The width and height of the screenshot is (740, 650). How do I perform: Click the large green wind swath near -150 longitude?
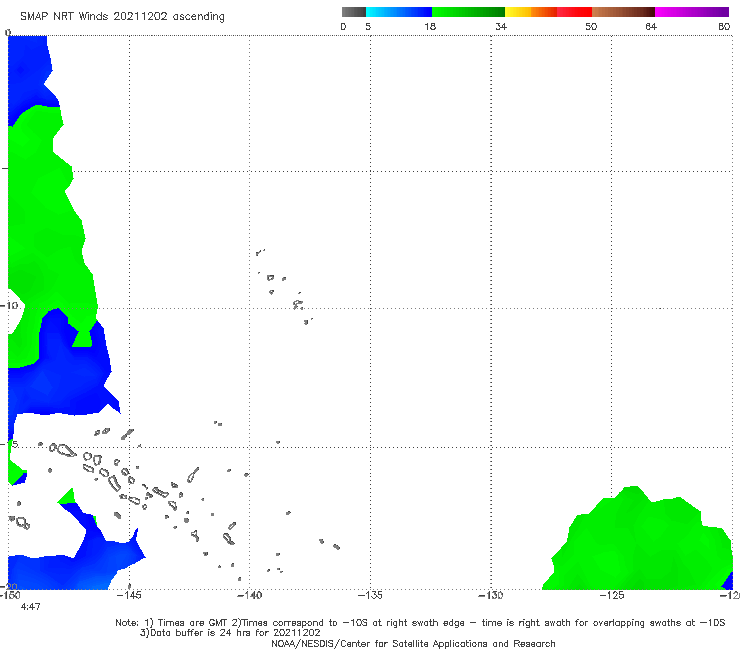[45, 227]
